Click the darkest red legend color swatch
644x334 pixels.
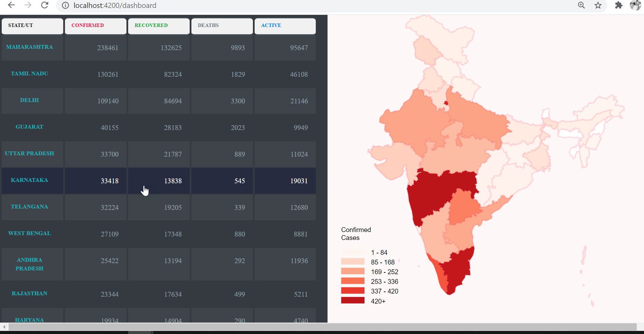pos(353,300)
